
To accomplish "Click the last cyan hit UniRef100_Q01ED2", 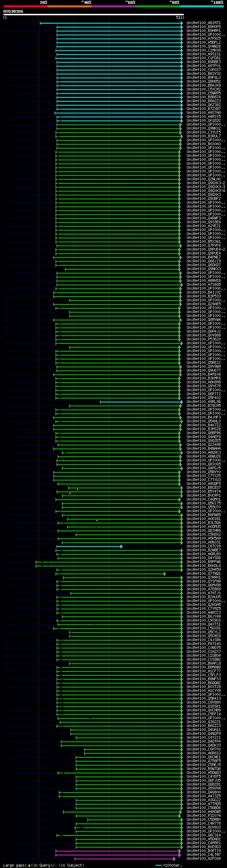I will (x=204, y=121).
